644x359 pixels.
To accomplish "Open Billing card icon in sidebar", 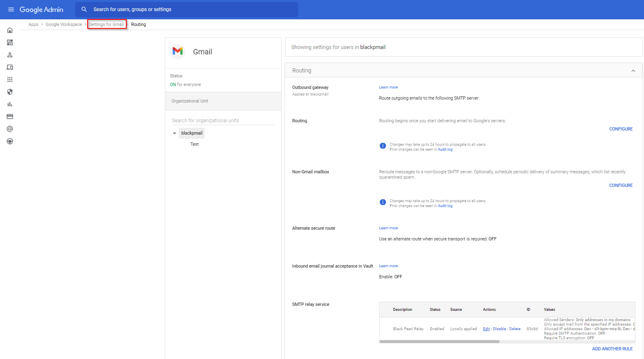I will pos(10,117).
